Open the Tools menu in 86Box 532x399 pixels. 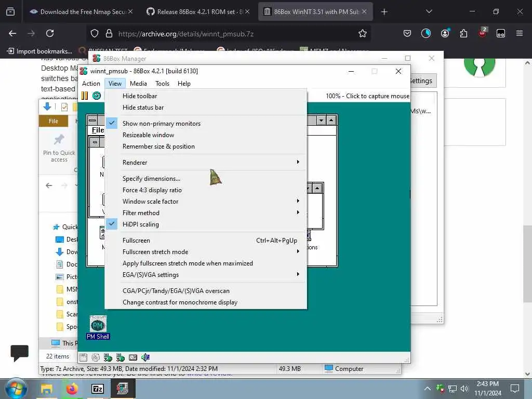[162, 84]
